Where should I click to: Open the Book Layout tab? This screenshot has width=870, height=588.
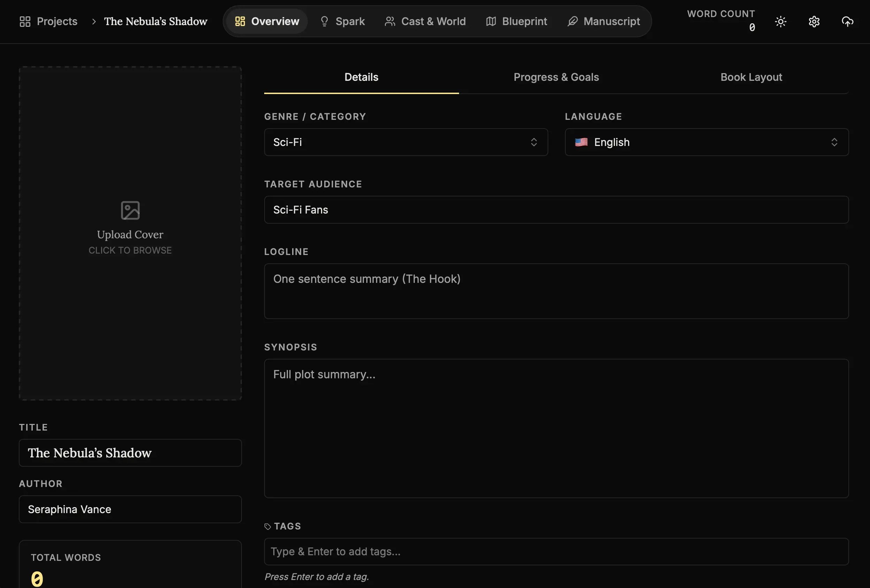pos(751,77)
